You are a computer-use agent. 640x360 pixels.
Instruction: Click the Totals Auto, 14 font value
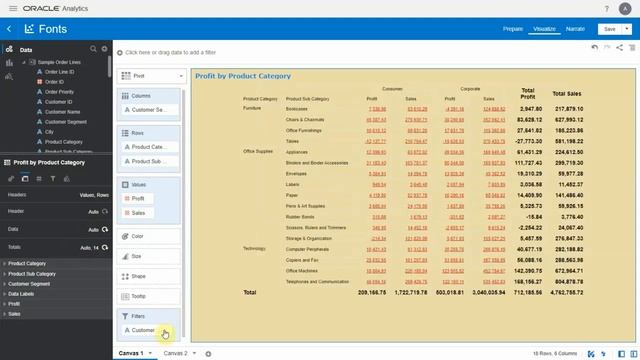click(89, 248)
